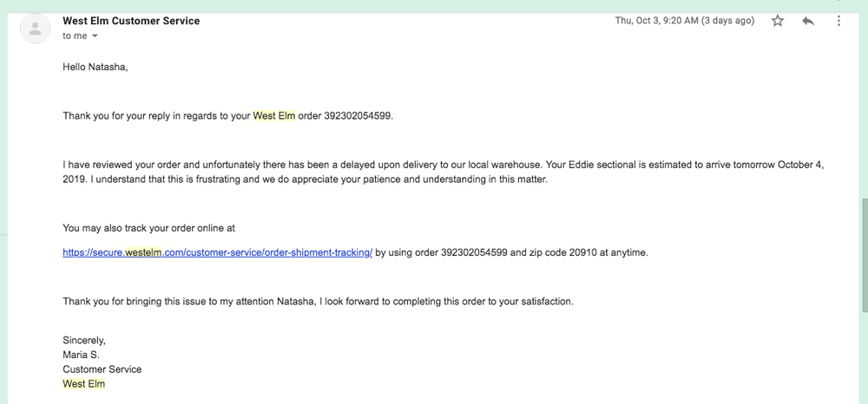This screenshot has width=868, height=404.
Task: Click "Customer Service" in the signature
Action: point(102,369)
